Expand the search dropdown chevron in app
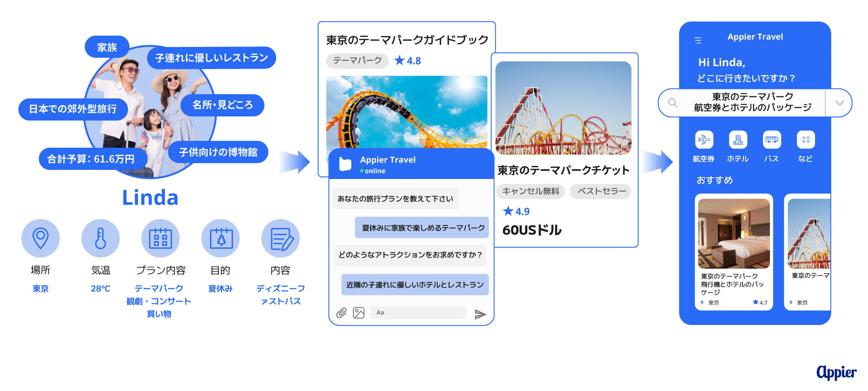Viewport: 868px width, 391px height. tap(839, 103)
